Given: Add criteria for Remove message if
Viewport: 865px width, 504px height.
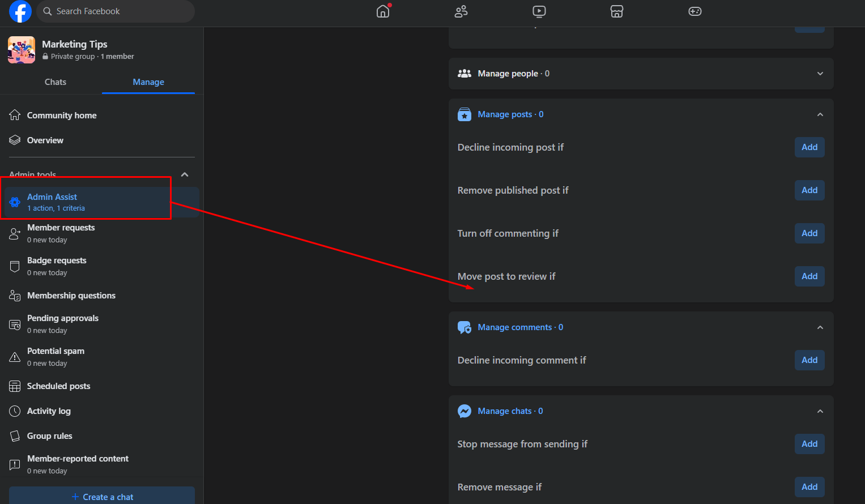Looking at the screenshot, I should tap(809, 487).
